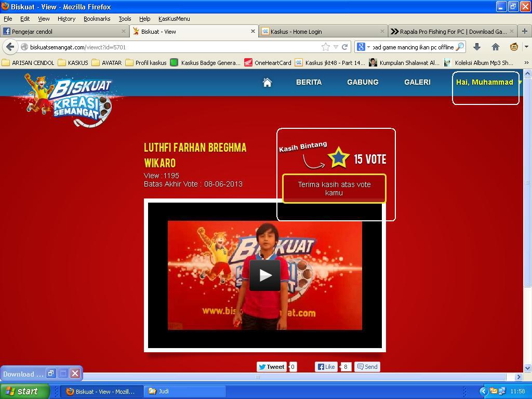The width and height of the screenshot is (532, 399).
Task: Click the taskbar clock 11:58
Action: tap(517, 392)
